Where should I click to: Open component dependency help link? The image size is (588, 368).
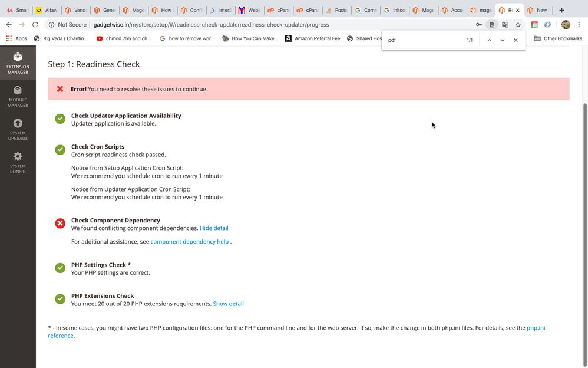click(189, 241)
